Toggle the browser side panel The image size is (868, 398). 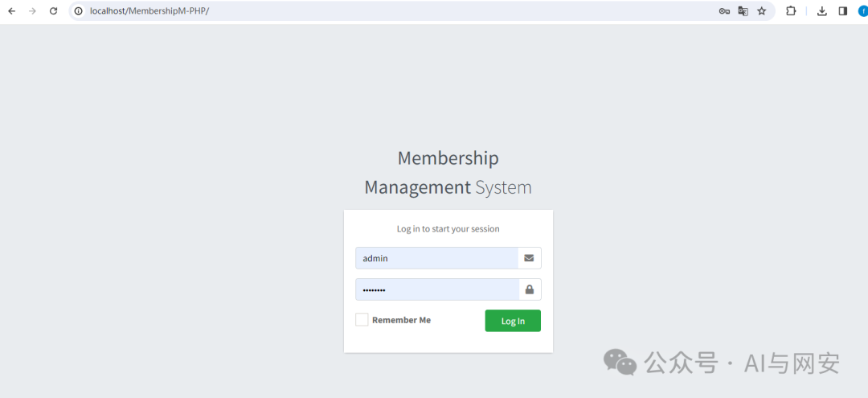coord(842,11)
